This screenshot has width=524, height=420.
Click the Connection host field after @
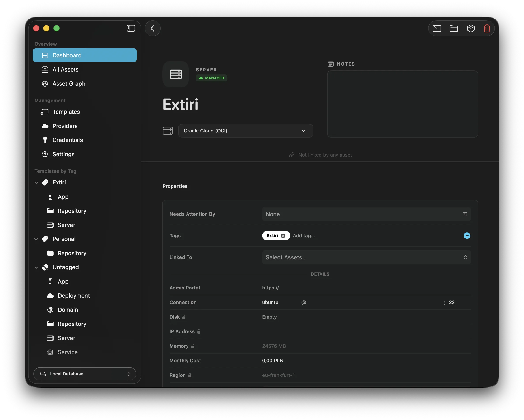coord(374,302)
